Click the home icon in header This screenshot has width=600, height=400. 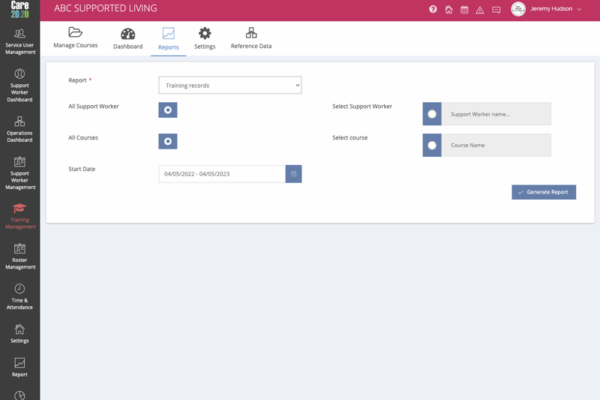coord(449,9)
